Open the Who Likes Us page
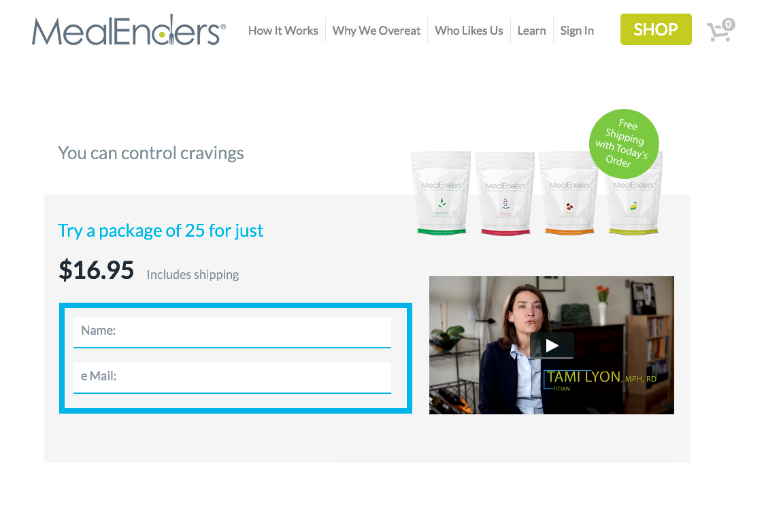 click(469, 31)
